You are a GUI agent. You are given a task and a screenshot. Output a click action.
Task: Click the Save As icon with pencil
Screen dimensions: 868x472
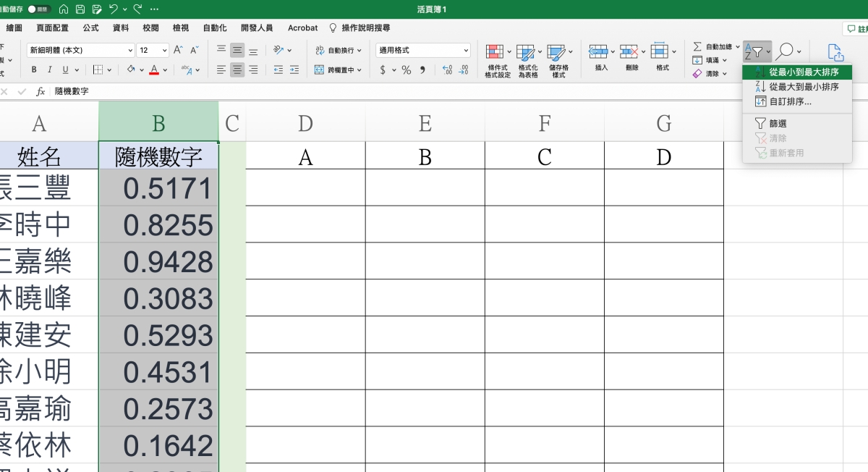(x=96, y=9)
